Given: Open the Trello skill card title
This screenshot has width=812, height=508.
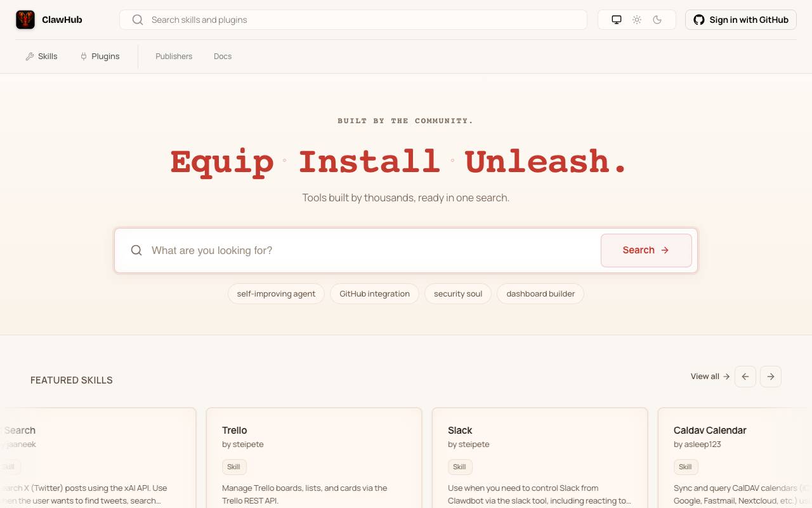Looking at the screenshot, I should pyautogui.click(x=235, y=430).
